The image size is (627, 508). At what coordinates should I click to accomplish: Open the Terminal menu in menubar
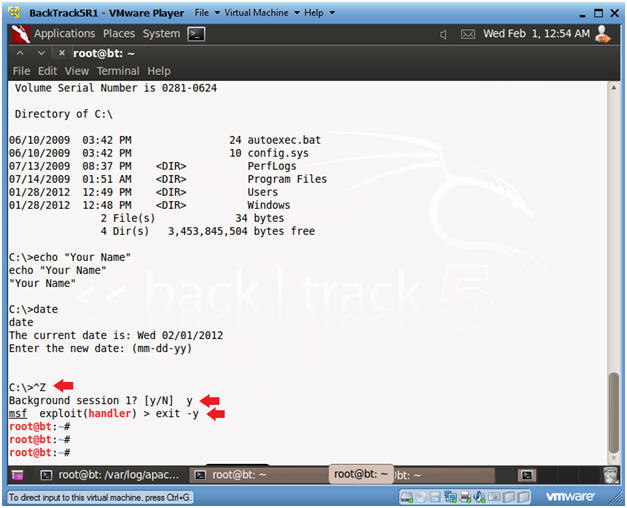[x=118, y=71]
